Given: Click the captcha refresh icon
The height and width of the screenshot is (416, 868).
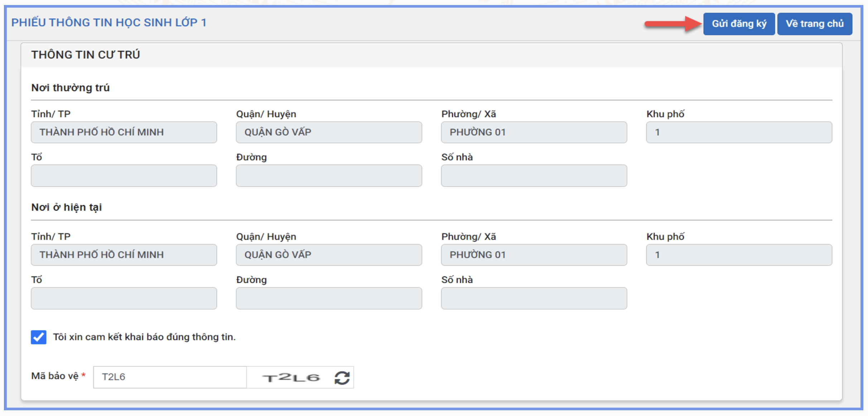Looking at the screenshot, I should coord(342,377).
